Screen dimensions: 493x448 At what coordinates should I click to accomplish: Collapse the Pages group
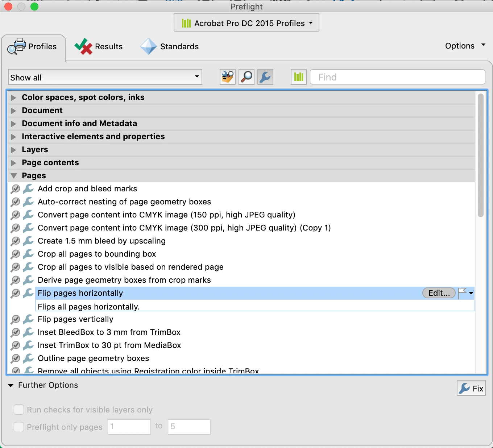[x=14, y=176]
